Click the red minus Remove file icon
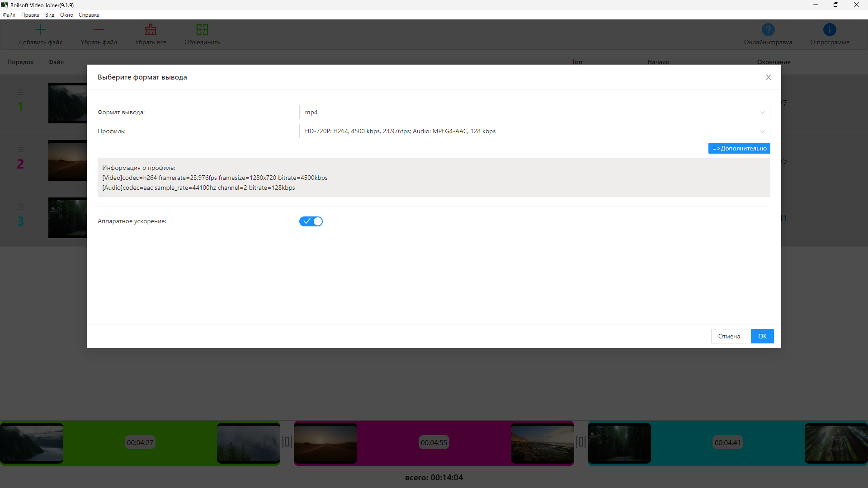 pyautogui.click(x=99, y=30)
